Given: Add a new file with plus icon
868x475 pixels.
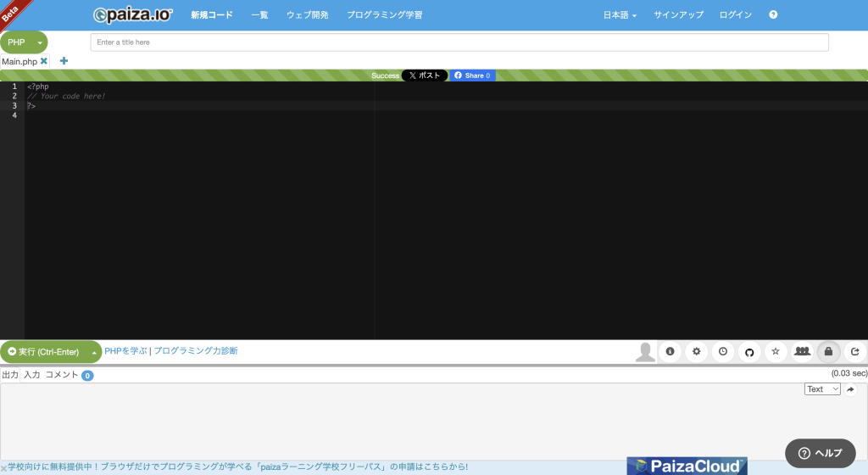Looking at the screenshot, I should coord(64,61).
